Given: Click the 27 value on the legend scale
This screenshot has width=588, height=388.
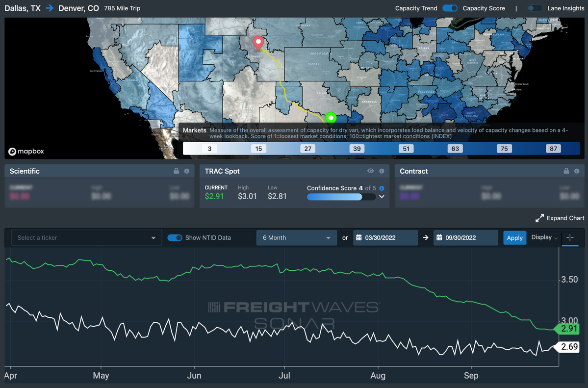Looking at the screenshot, I should tap(308, 149).
